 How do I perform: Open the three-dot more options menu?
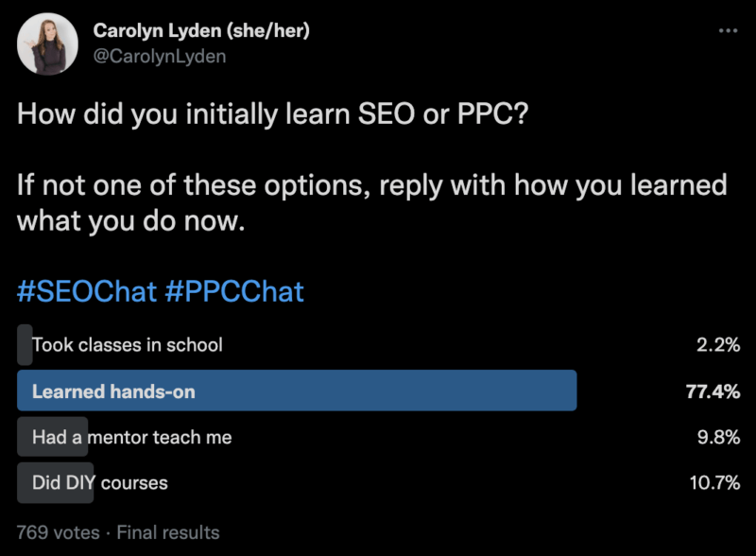pyautogui.click(x=727, y=31)
